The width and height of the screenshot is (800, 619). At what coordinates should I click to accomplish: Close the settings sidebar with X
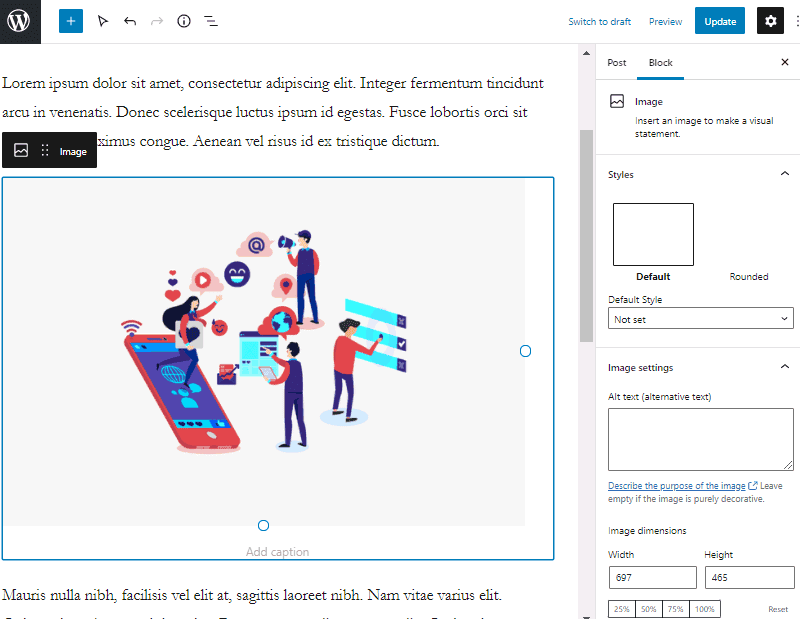pyautogui.click(x=785, y=62)
